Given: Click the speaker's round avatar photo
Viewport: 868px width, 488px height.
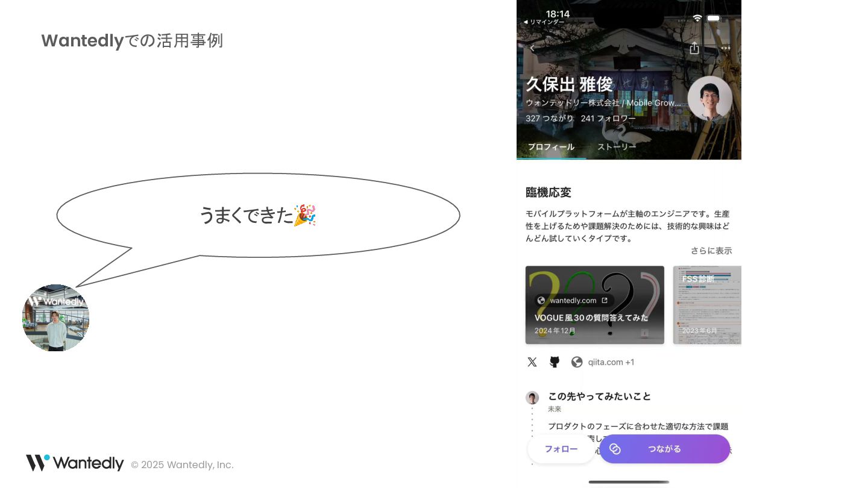Looking at the screenshot, I should 55,318.
